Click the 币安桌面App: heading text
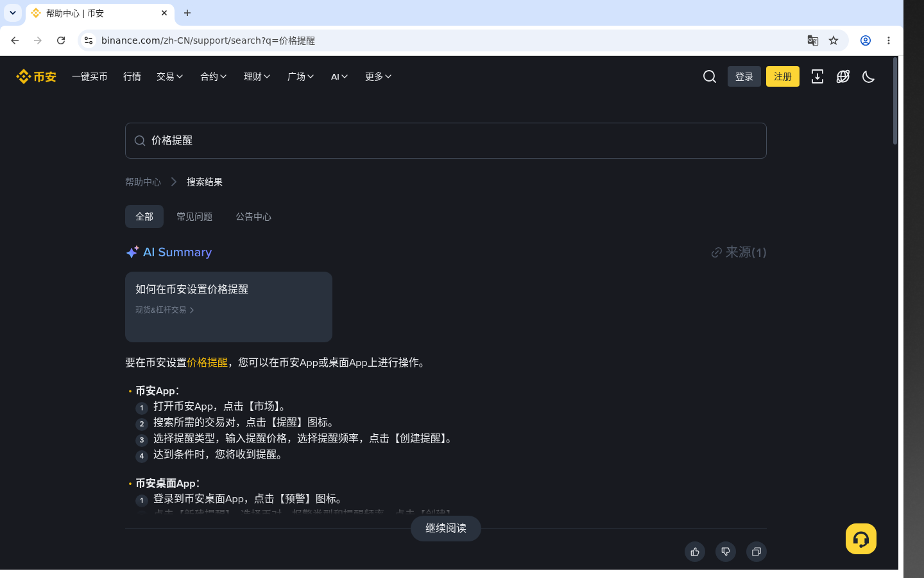 (167, 484)
